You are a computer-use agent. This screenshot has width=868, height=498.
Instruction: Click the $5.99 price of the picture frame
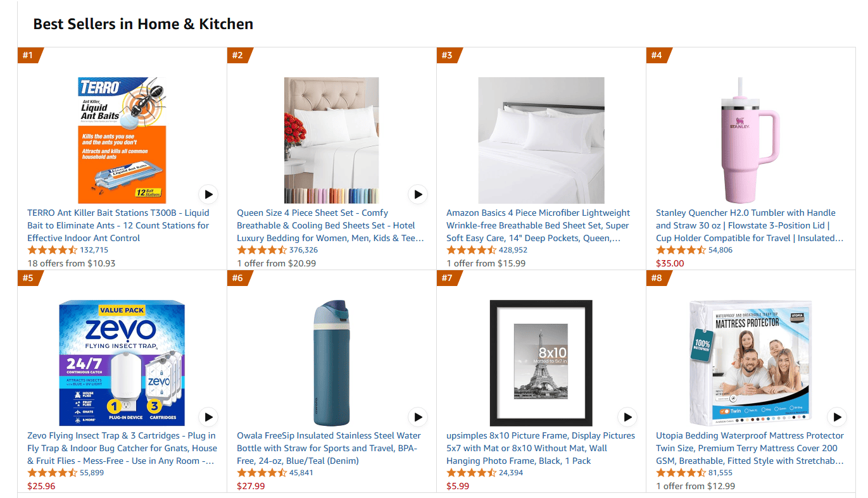point(458,486)
